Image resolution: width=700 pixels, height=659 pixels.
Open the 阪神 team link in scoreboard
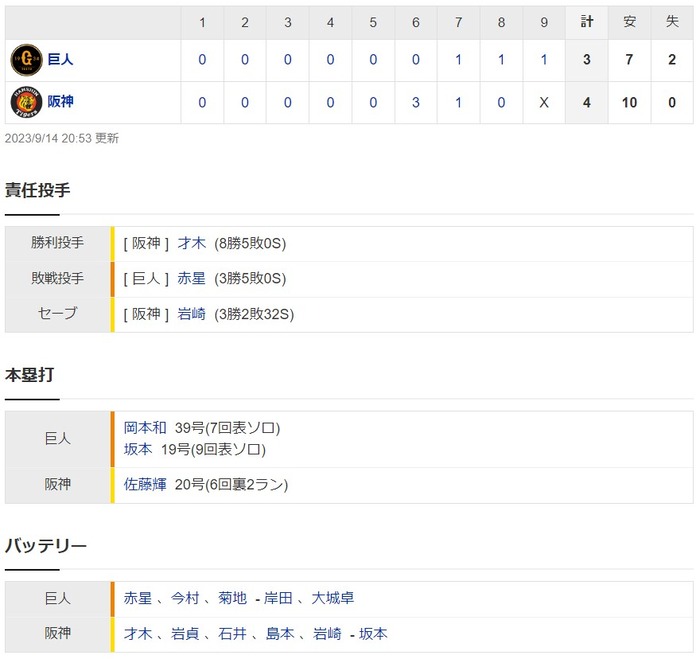[60, 102]
